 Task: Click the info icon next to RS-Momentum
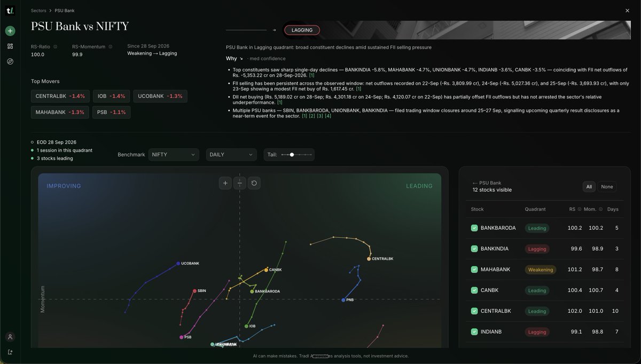coord(111,46)
